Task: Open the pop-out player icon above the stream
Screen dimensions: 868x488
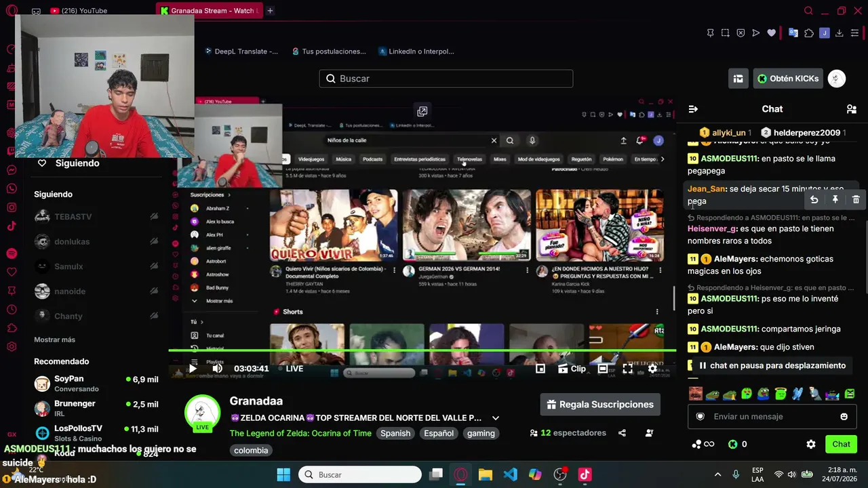Action: coord(422,111)
